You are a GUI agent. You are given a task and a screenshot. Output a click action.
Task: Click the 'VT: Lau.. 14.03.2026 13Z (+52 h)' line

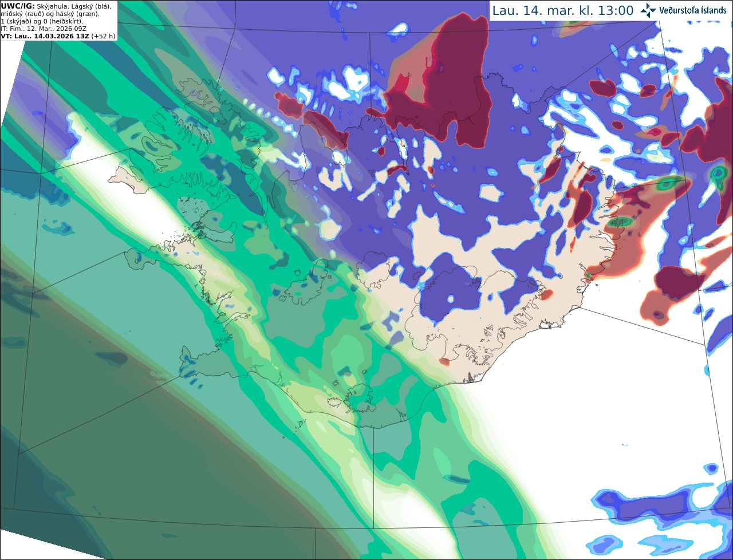[x=58, y=36]
